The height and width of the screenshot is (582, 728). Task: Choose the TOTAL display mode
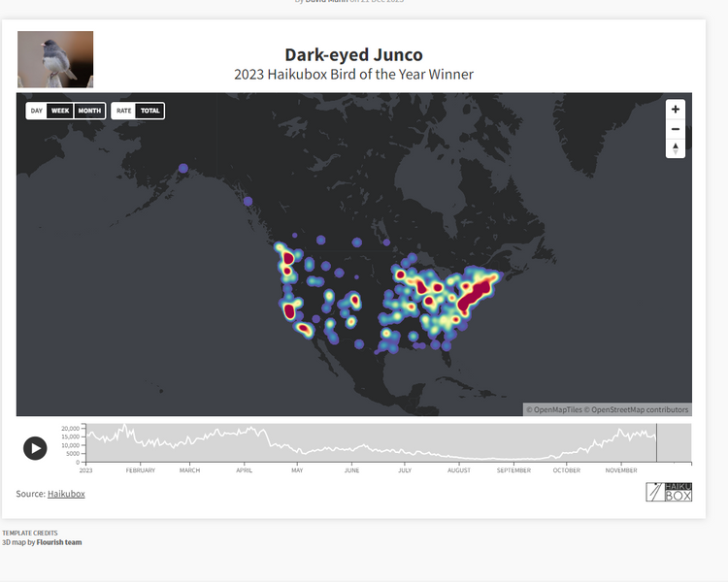pos(149,111)
